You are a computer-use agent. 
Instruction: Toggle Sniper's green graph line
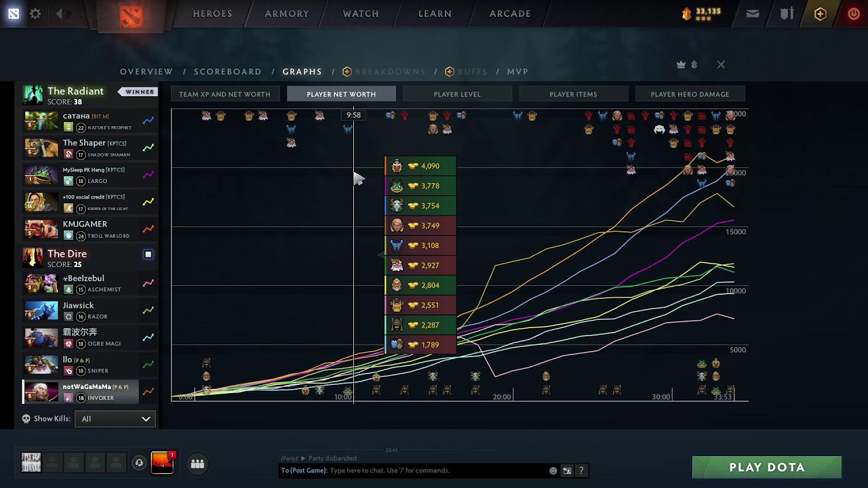click(148, 365)
